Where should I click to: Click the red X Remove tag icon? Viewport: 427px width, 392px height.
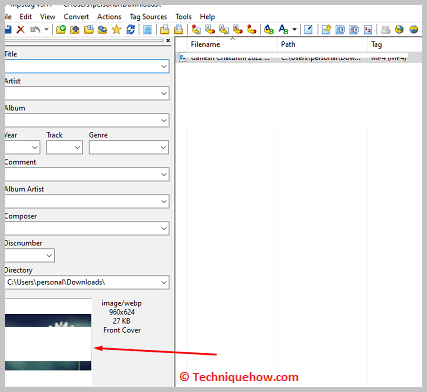[x=21, y=30]
